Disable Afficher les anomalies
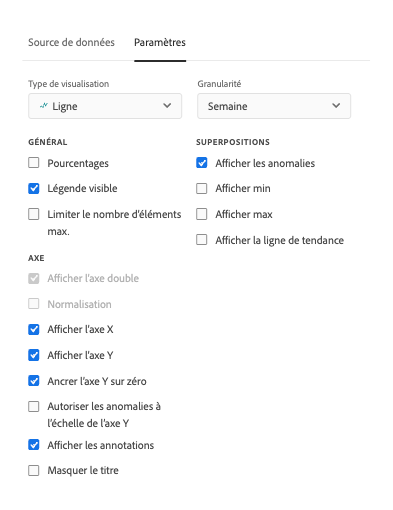This screenshot has height=510, width=393. 202,163
